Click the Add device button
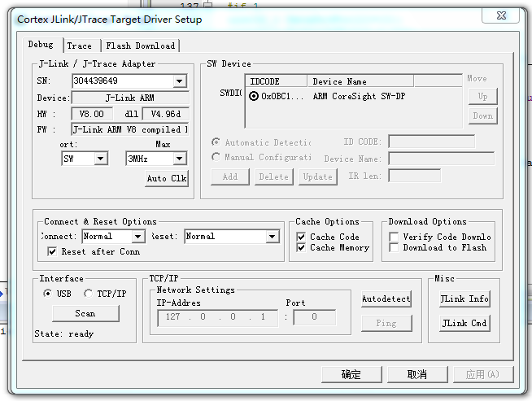Image resolution: width=532 pixels, height=401 pixels. (230, 177)
